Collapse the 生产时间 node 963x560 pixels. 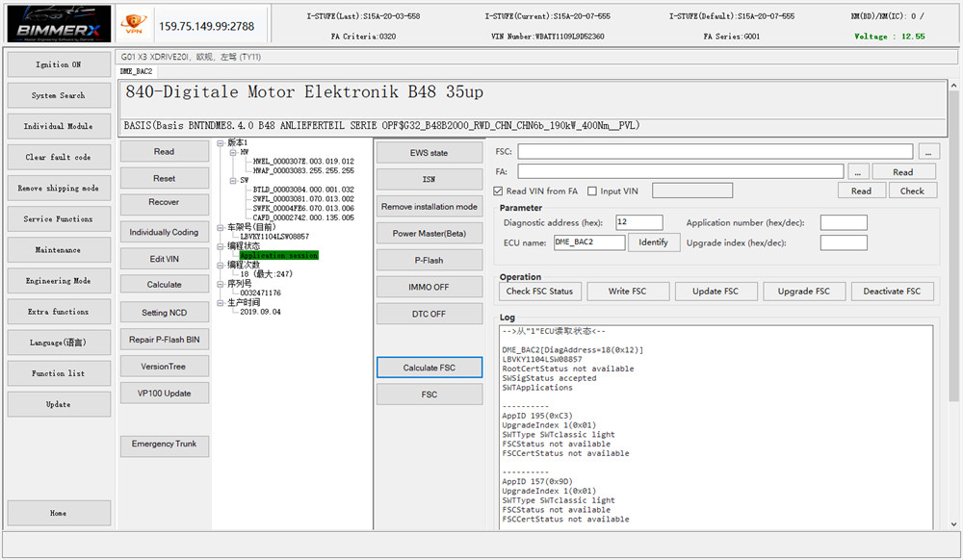[x=221, y=303]
